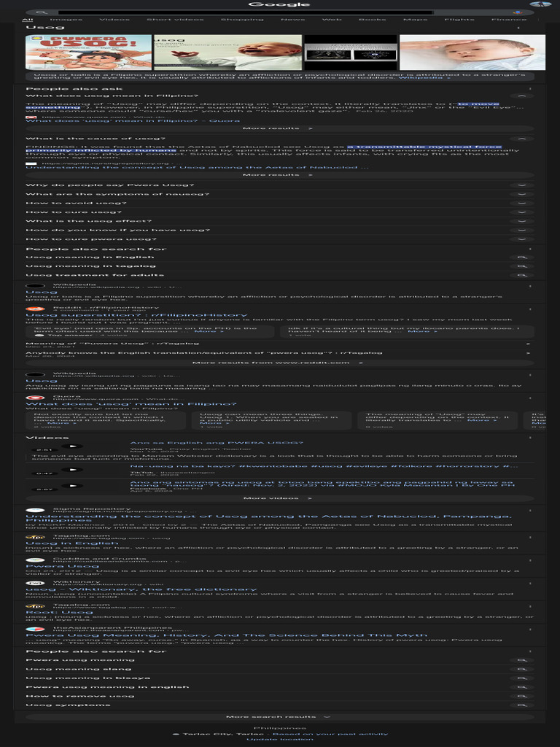This screenshot has height=747, width=560.
Task: Click the Reddit favicon beside r/FilipinoHistory
Action: 35,309
